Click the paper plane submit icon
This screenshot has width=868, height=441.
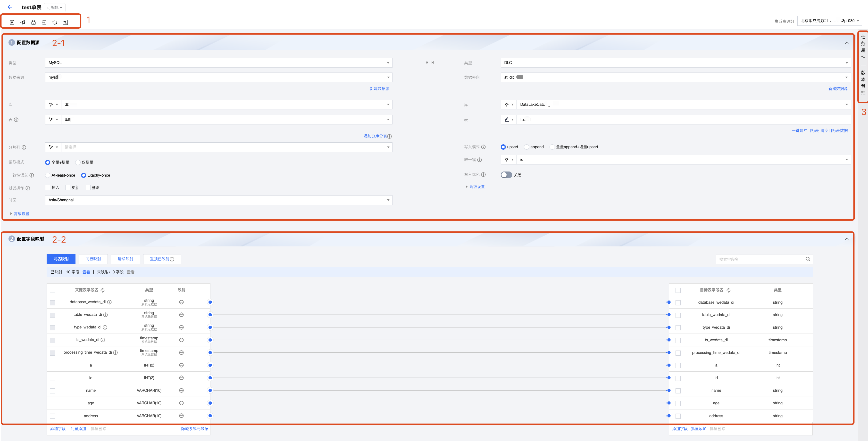[x=23, y=22]
